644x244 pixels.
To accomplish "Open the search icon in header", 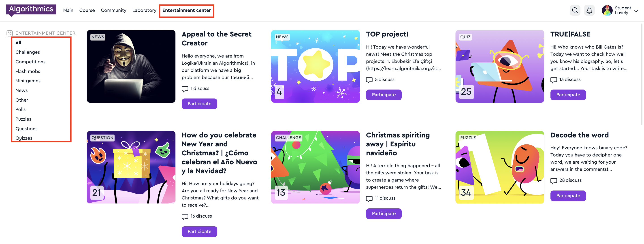I will coord(575,10).
